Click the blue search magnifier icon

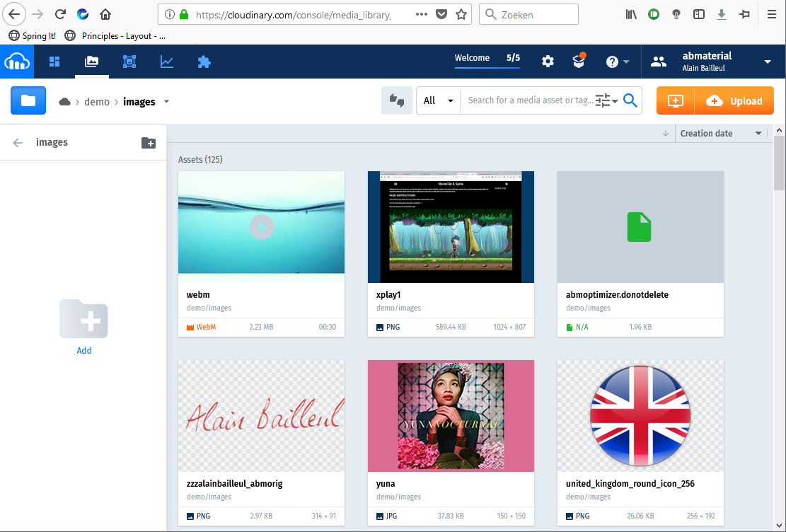click(630, 100)
